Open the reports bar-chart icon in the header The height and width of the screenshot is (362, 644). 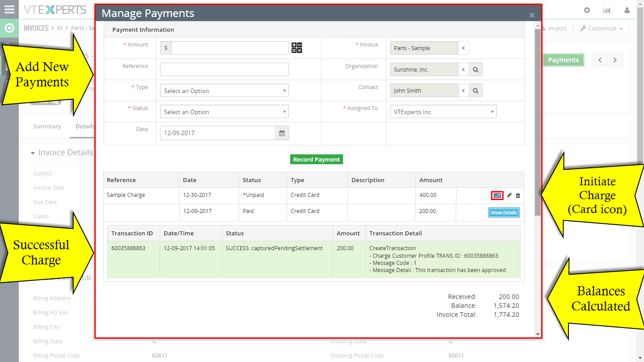coord(607,9)
